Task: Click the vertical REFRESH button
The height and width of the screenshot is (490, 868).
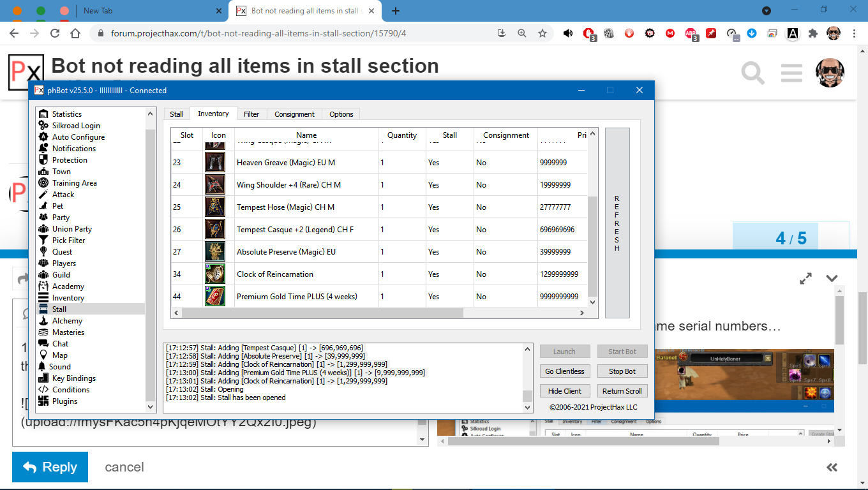Action: (617, 223)
